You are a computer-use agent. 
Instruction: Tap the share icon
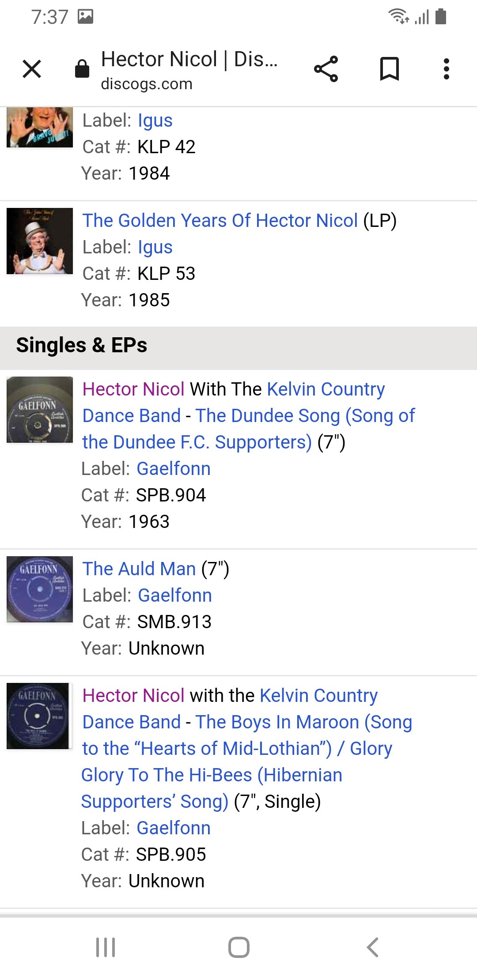(x=326, y=69)
